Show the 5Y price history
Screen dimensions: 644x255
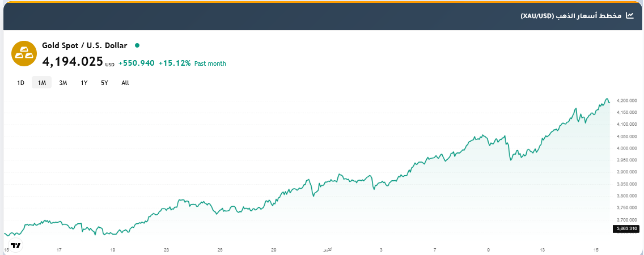coord(104,83)
